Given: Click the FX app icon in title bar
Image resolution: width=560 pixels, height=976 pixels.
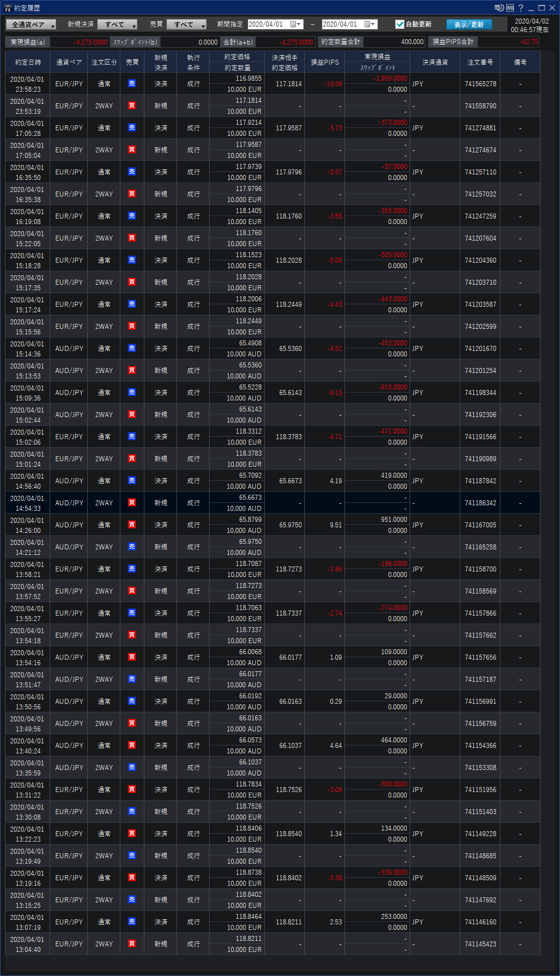Looking at the screenshot, I should (8, 8).
